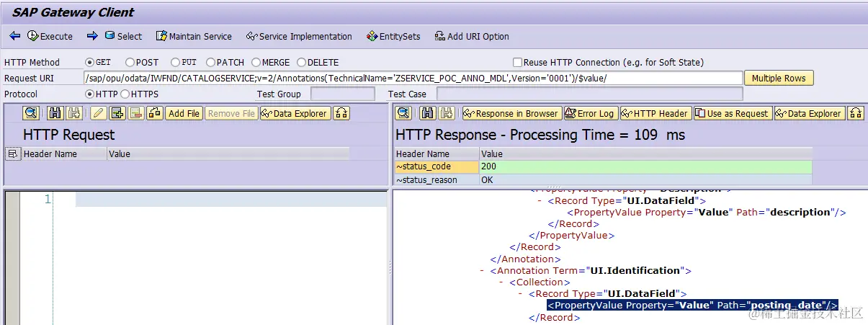This screenshot has height=325, width=868.
Task: Collapse the Annotation Term UI.Identification node
Action: pos(481,271)
